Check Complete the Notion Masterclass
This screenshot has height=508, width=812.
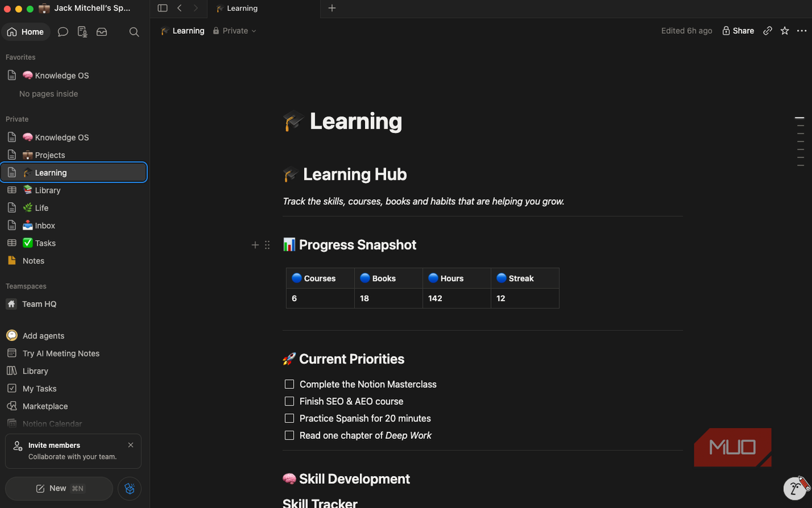[289, 385]
